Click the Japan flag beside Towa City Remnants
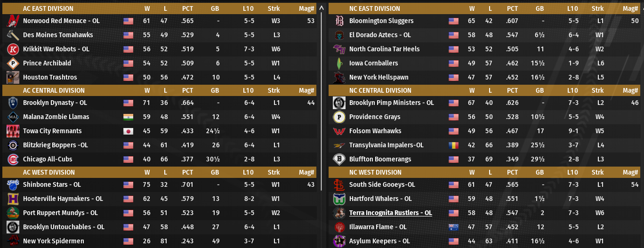Viewport: 644px width, 248px height. (x=128, y=131)
